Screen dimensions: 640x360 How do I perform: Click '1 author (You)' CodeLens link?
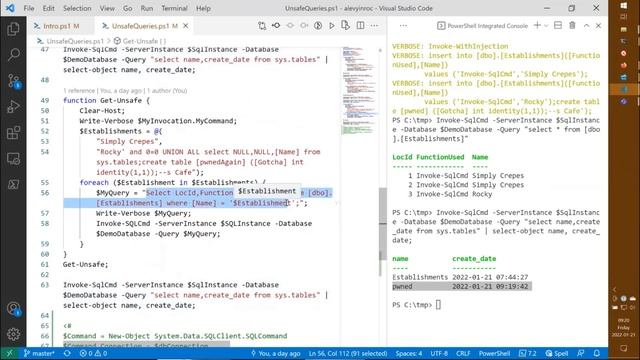tap(167, 91)
